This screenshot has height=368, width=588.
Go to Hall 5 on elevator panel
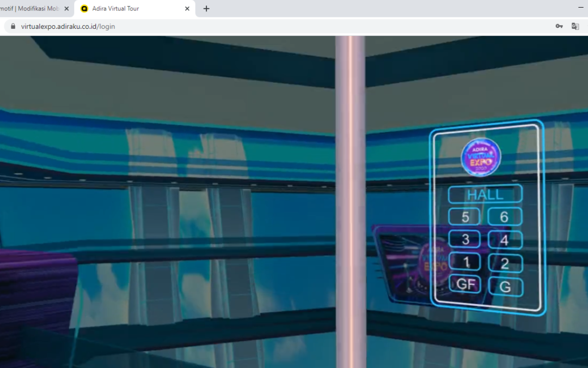(x=465, y=217)
